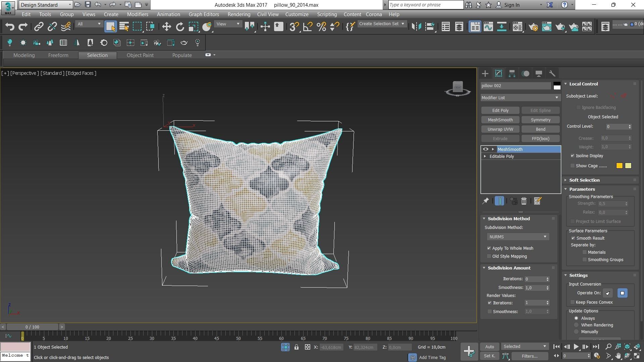Open the Curve Editor icon
Image resolution: width=644 pixels, height=362 pixels.
tap(488, 26)
